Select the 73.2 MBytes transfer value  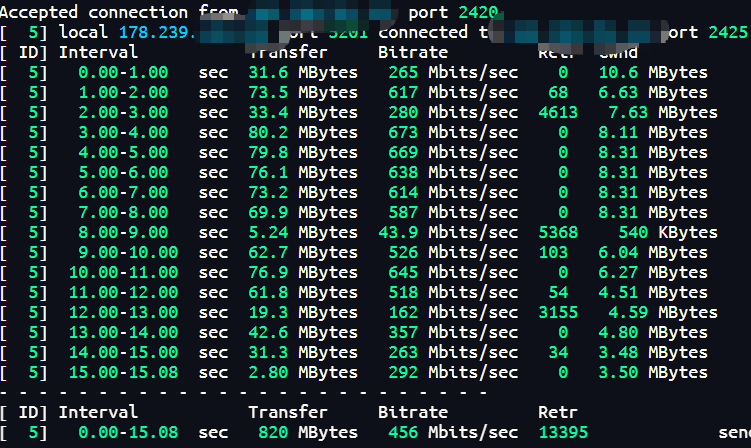(x=303, y=193)
